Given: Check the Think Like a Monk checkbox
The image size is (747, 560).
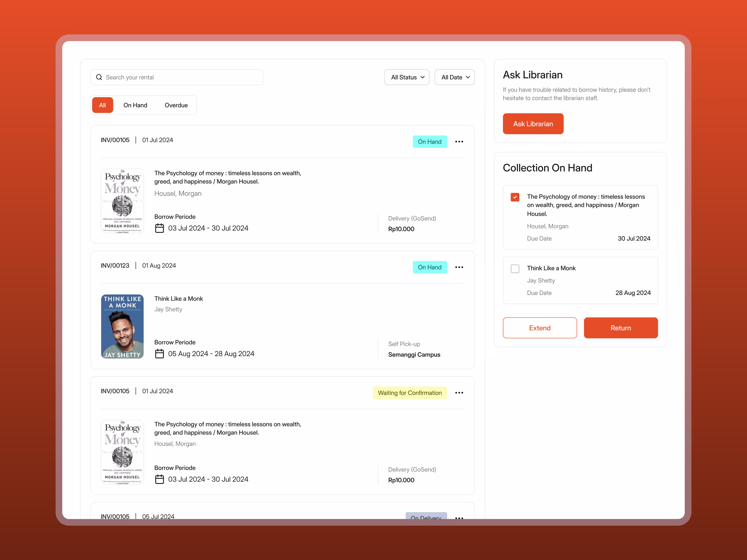Looking at the screenshot, I should 515,269.
